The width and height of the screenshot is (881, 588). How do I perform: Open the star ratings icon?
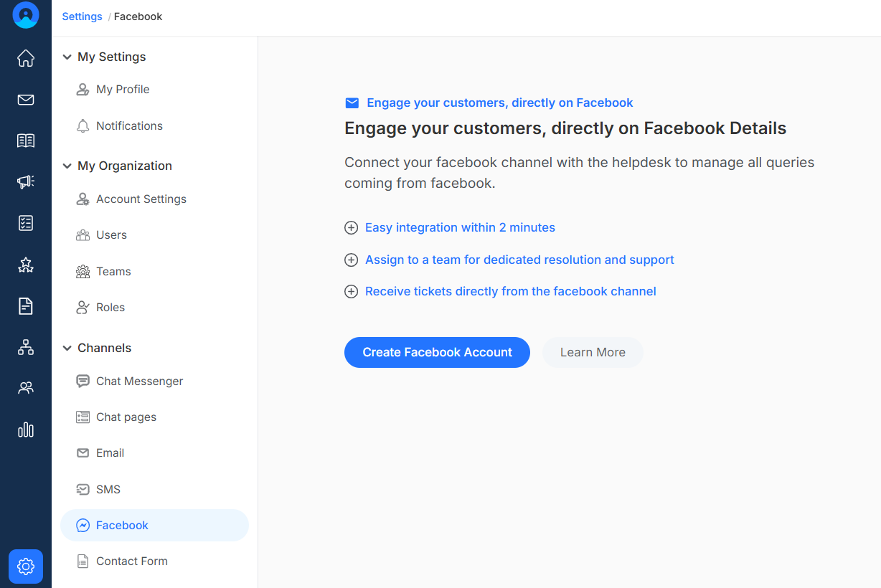(26, 265)
